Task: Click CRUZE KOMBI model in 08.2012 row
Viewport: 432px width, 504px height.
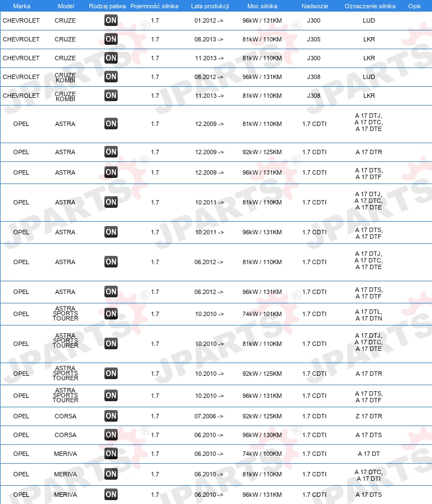Action: [x=65, y=77]
